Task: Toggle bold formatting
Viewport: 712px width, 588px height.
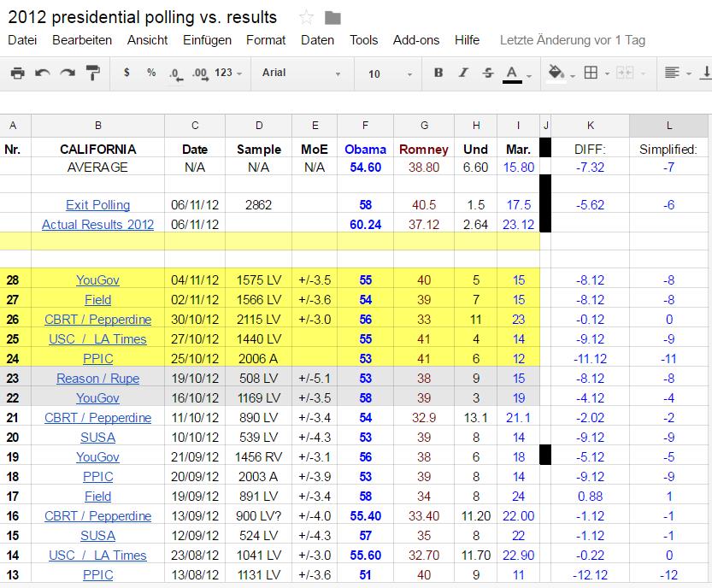Action: pyautogui.click(x=438, y=73)
